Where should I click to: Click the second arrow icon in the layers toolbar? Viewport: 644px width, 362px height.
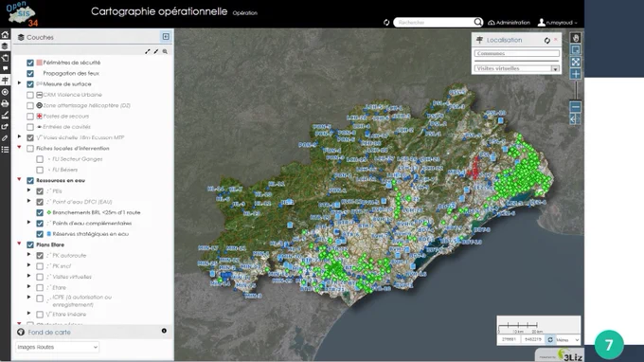click(156, 51)
